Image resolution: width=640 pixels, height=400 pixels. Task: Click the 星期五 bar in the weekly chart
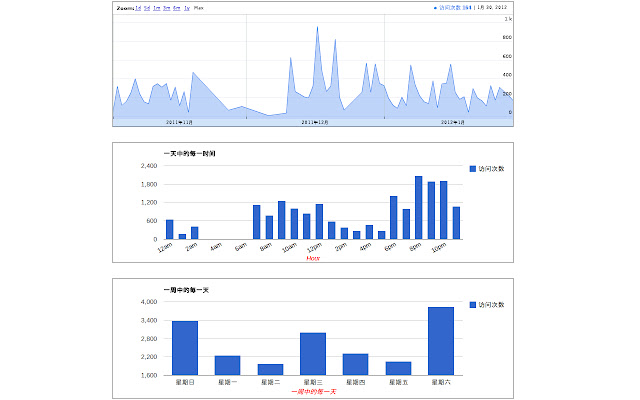pos(398,368)
